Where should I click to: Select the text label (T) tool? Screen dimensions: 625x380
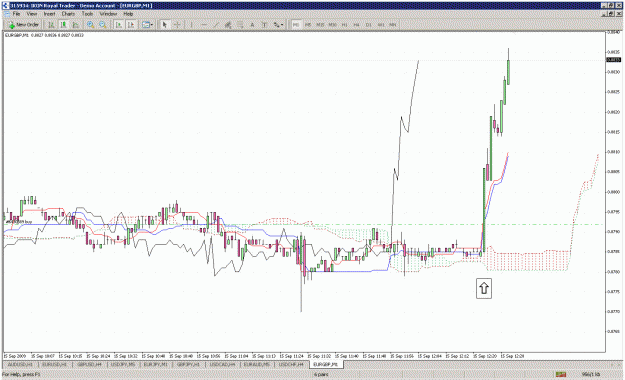264,25
